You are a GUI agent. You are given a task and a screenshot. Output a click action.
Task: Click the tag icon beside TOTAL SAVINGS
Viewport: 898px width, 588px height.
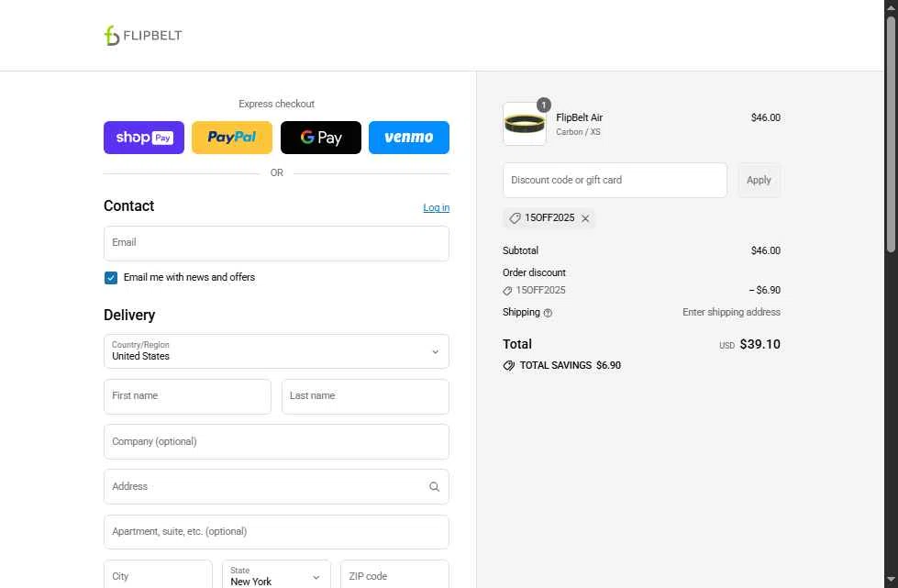508,366
